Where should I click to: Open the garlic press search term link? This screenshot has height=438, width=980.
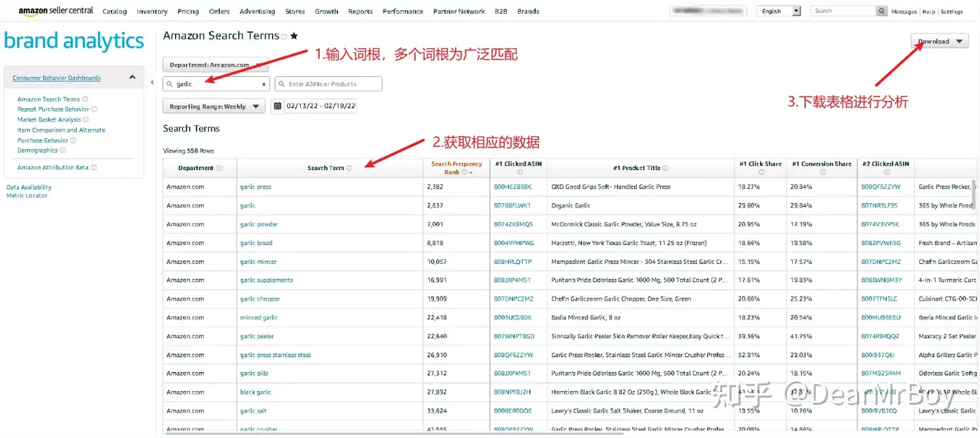[256, 187]
